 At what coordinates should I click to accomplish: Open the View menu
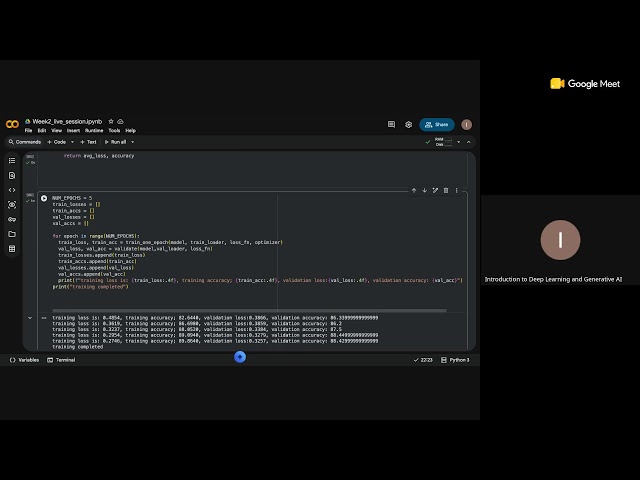56,131
